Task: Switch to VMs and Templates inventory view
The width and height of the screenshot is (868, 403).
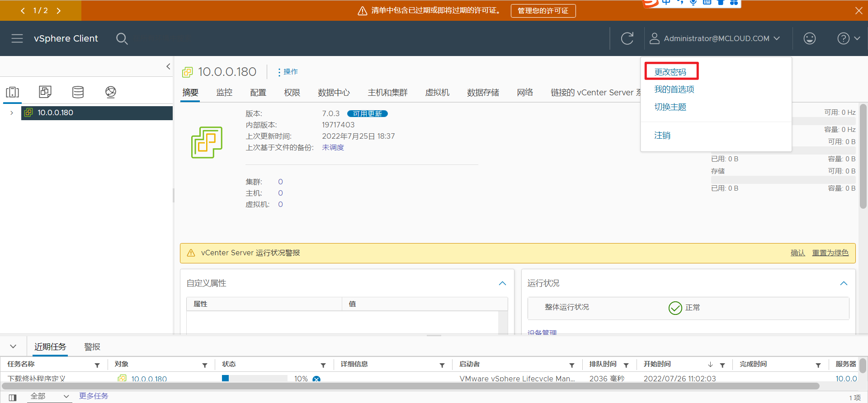Action: point(45,92)
